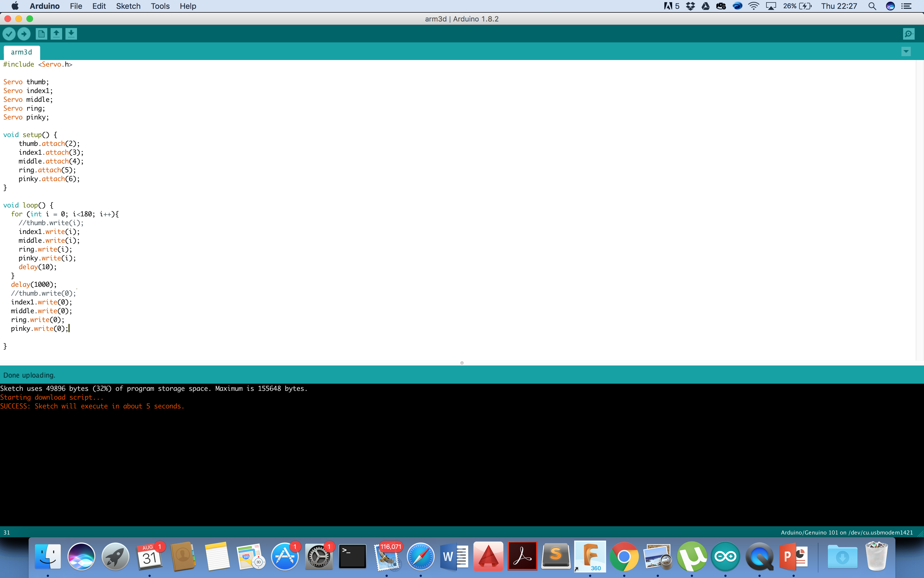The height and width of the screenshot is (578, 924).
Task: Click the clock showing Thu 22:27
Action: click(x=839, y=6)
